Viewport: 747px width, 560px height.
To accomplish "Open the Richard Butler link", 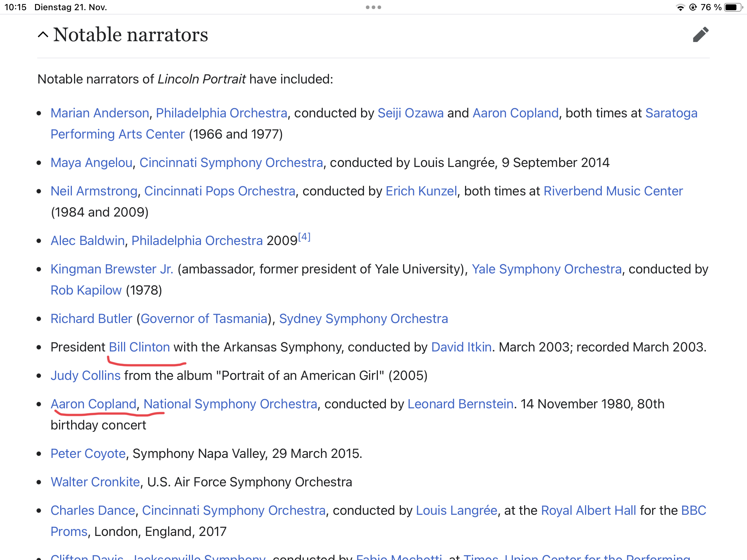I will (91, 319).
